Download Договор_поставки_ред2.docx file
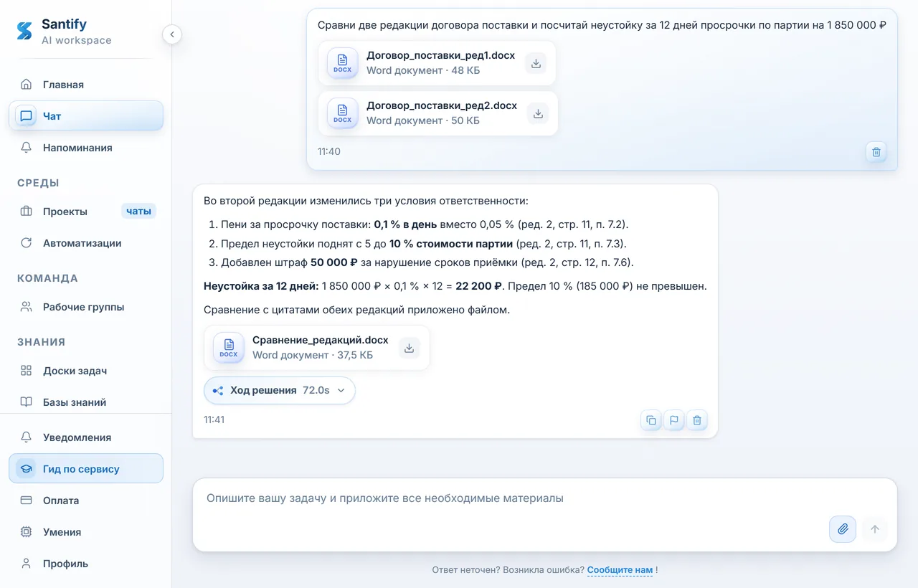The image size is (918, 588). coord(537,113)
